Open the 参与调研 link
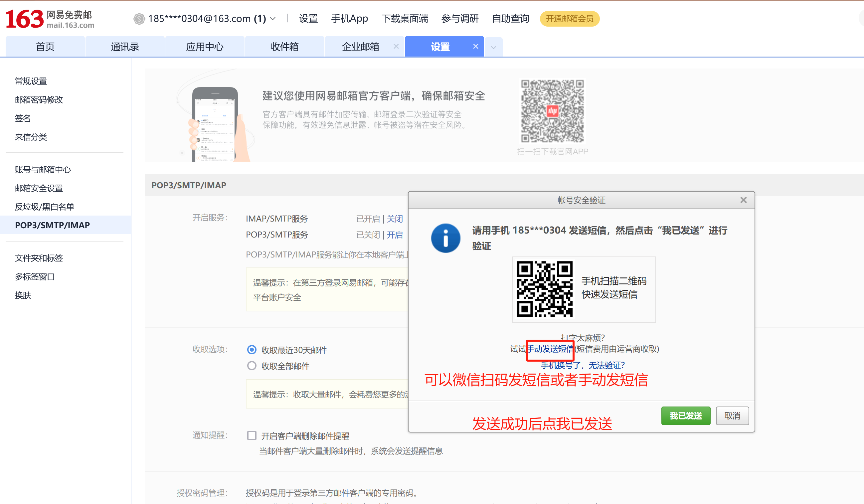The width and height of the screenshot is (864, 504). [x=460, y=19]
